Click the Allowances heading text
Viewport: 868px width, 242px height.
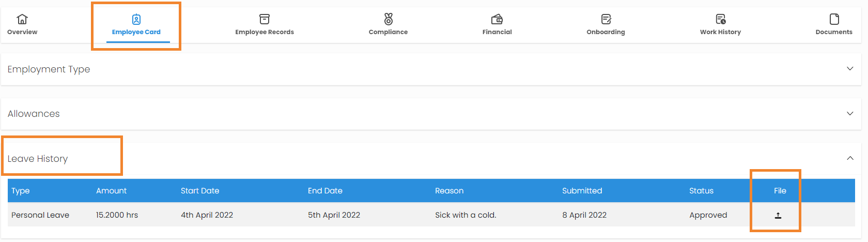pos(34,114)
